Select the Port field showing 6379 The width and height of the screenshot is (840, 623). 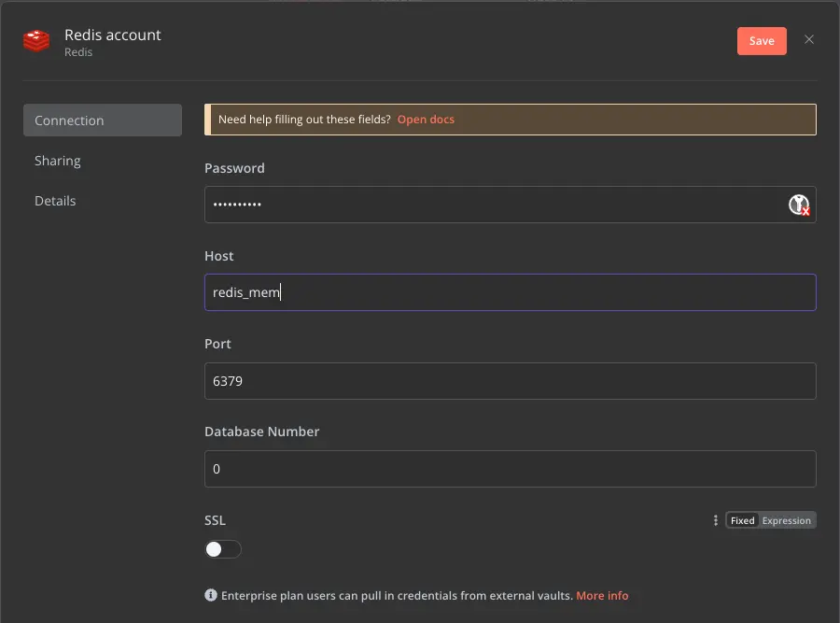tap(510, 381)
